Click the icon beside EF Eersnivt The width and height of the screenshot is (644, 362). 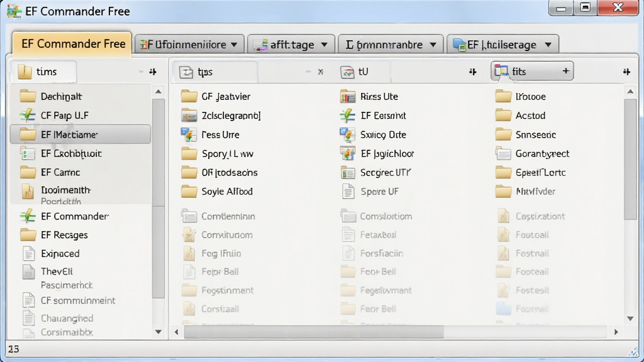[348, 116]
